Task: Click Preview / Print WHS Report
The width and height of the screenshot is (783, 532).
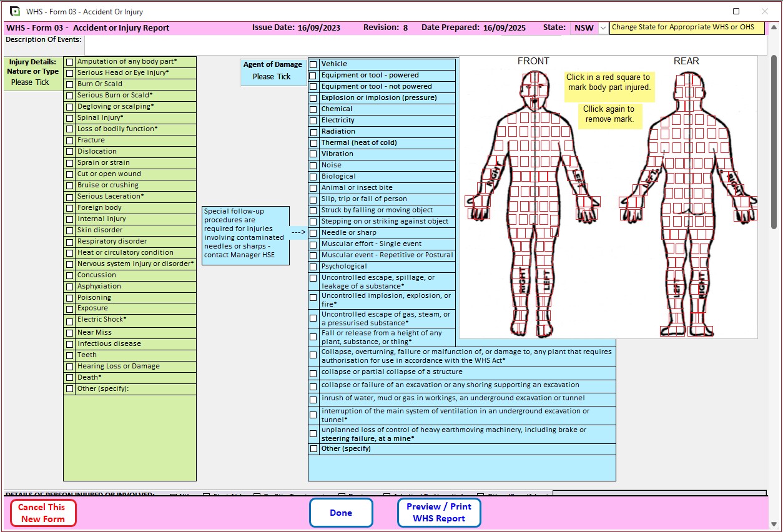Action: click(x=439, y=512)
